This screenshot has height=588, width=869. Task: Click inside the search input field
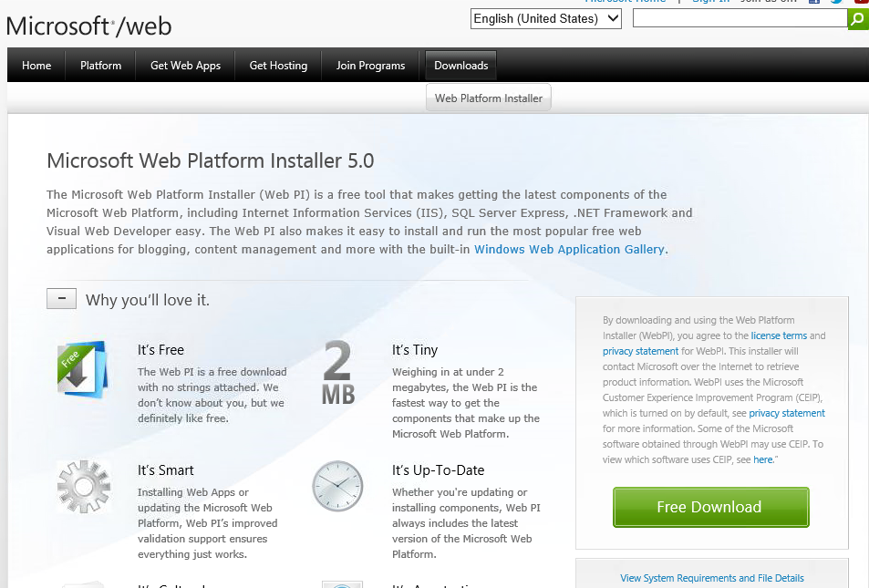pyautogui.click(x=739, y=18)
